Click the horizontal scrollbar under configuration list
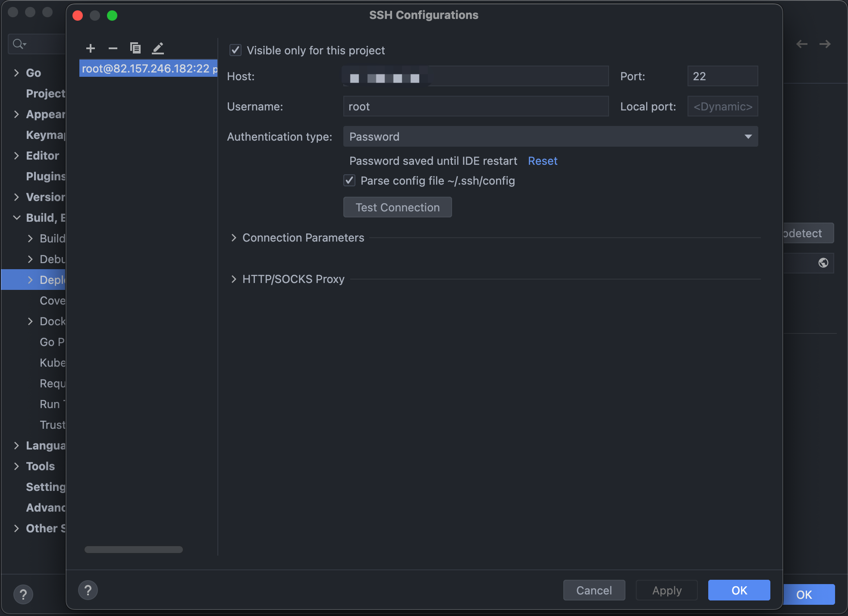This screenshot has height=616, width=848. (134, 550)
